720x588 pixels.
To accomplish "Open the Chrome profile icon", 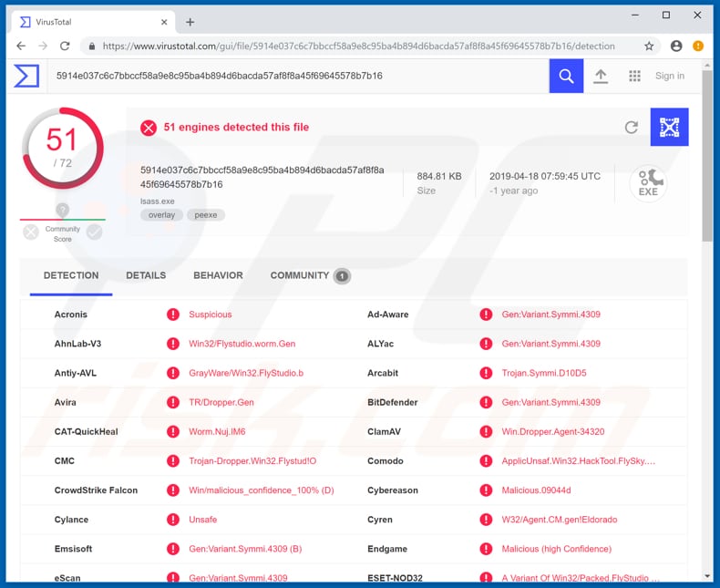I will click(676, 46).
